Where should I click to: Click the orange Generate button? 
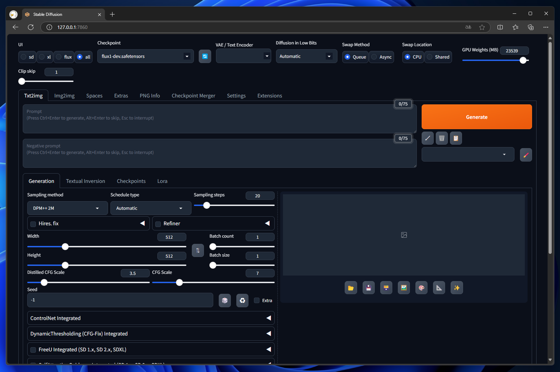pyautogui.click(x=476, y=117)
